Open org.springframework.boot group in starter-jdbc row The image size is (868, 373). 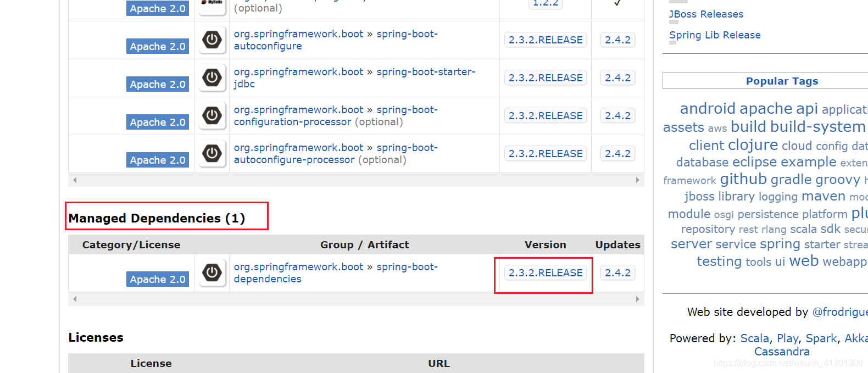[x=298, y=72]
